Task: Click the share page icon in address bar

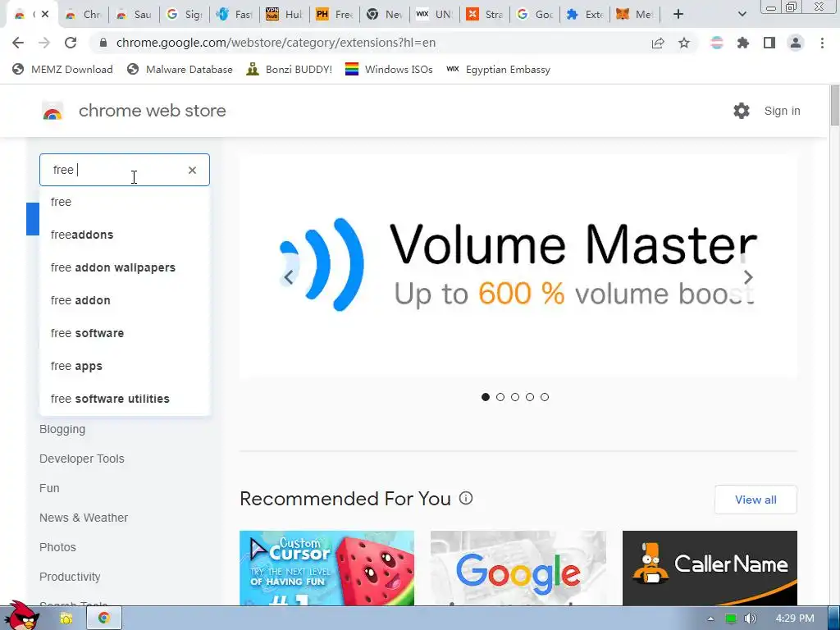Action: [x=658, y=43]
